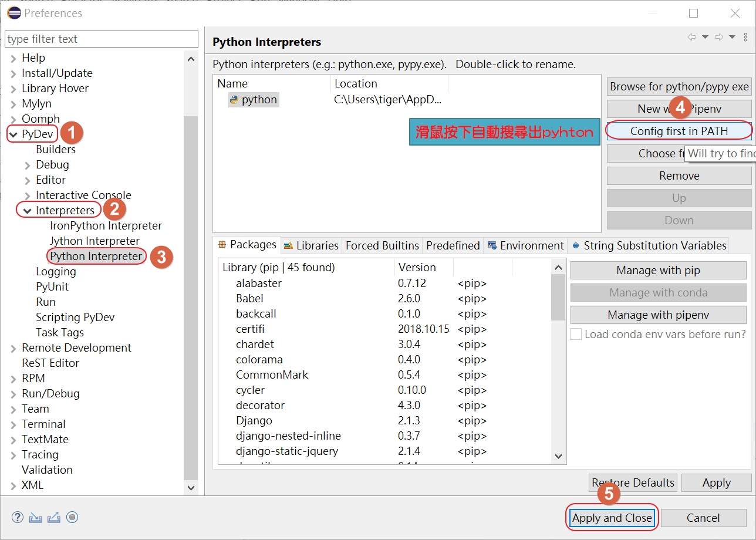Expand the Help tree node
This screenshot has height=540, width=756.
click(x=14, y=58)
